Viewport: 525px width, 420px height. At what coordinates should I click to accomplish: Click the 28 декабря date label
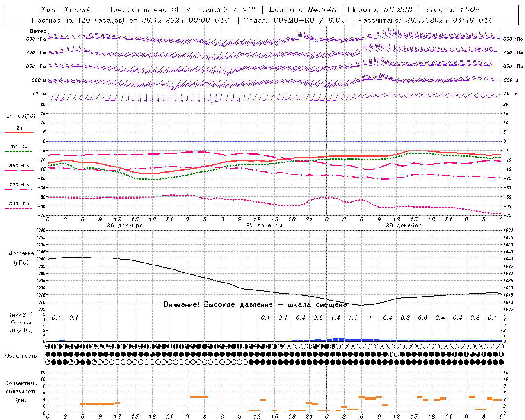point(404,226)
